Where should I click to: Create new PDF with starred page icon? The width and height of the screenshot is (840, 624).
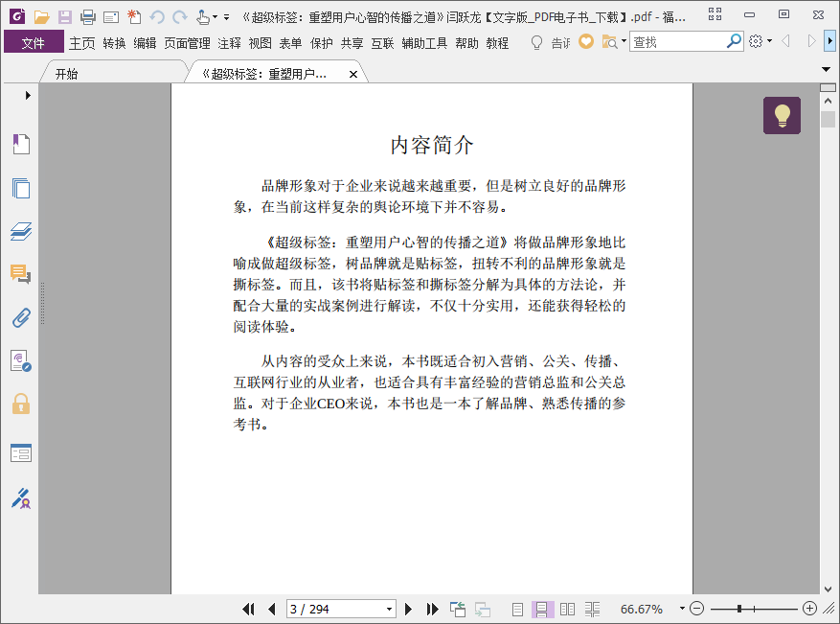pyautogui.click(x=134, y=17)
